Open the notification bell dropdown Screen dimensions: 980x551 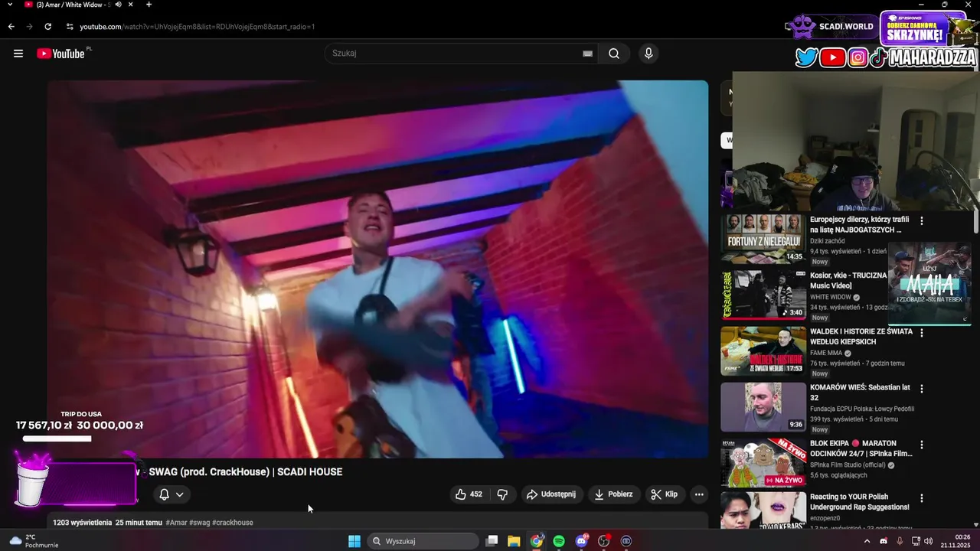point(171,494)
